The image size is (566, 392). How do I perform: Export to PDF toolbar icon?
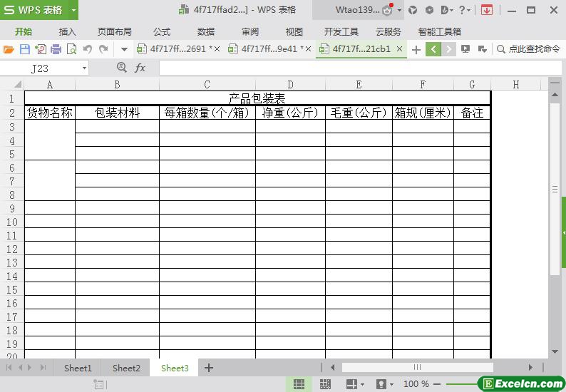(41, 49)
